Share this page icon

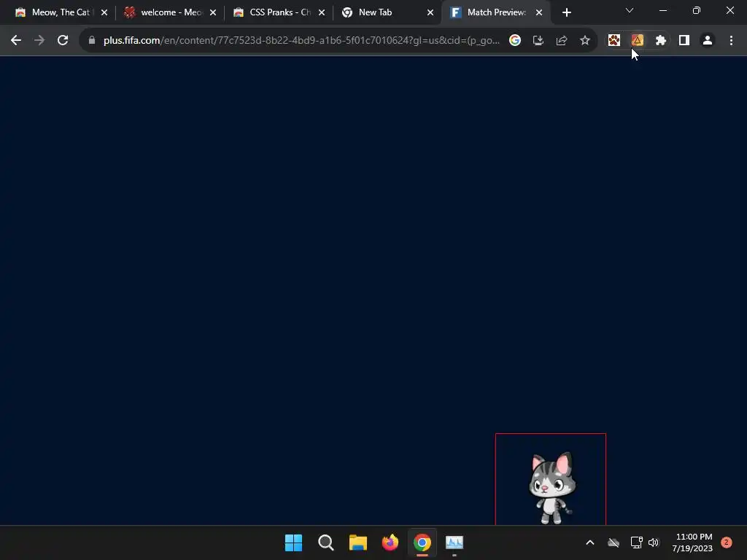561,41
